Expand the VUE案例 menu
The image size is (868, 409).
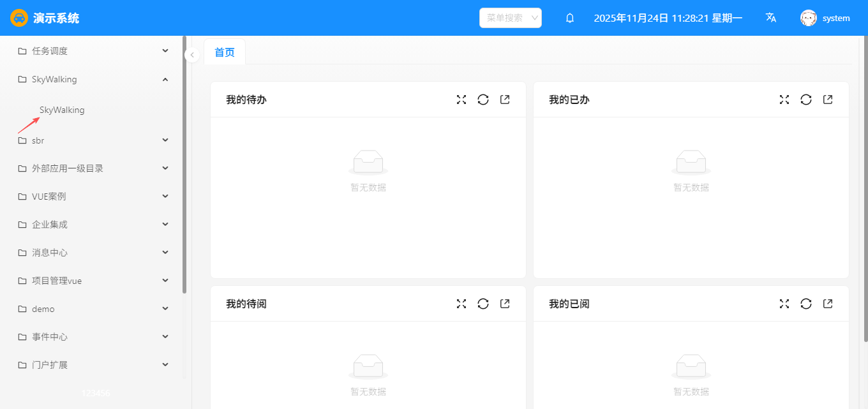tap(93, 197)
